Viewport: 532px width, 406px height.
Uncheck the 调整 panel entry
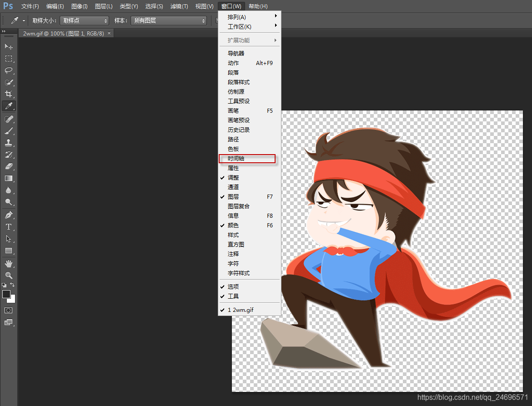[250, 177]
